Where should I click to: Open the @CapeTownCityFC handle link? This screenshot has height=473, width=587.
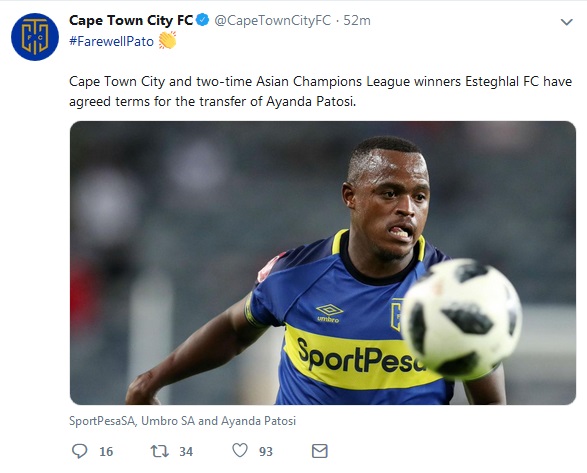pyautogui.click(x=273, y=21)
